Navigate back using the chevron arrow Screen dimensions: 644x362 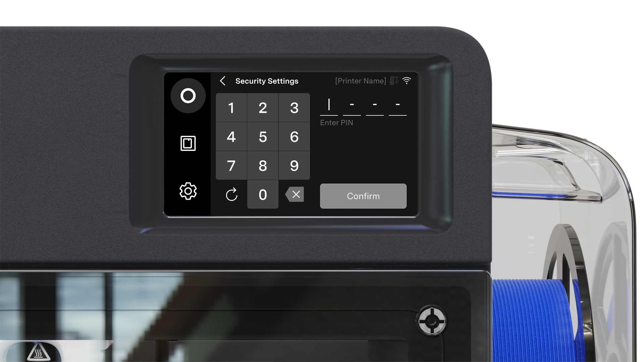pos(223,81)
